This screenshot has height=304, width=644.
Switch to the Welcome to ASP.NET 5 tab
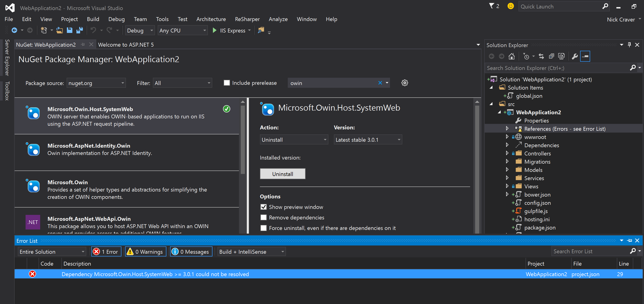126,45
